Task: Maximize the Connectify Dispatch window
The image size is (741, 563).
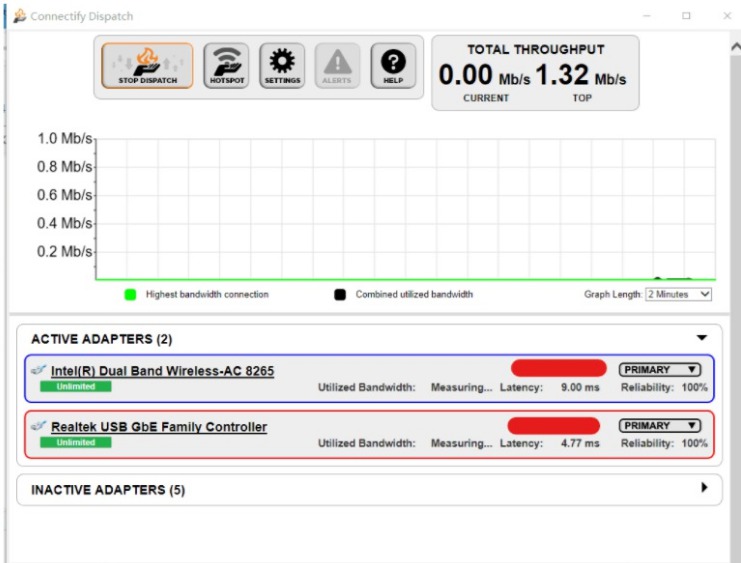Action: (686, 16)
